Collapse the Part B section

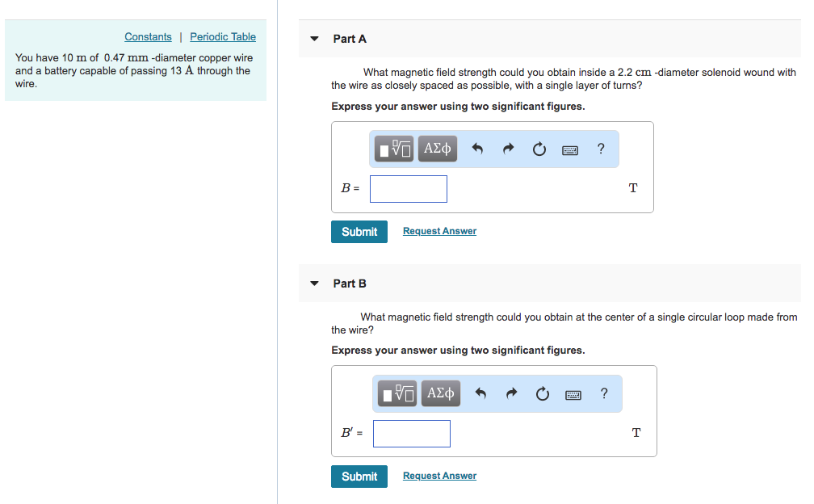pyautogui.click(x=314, y=283)
